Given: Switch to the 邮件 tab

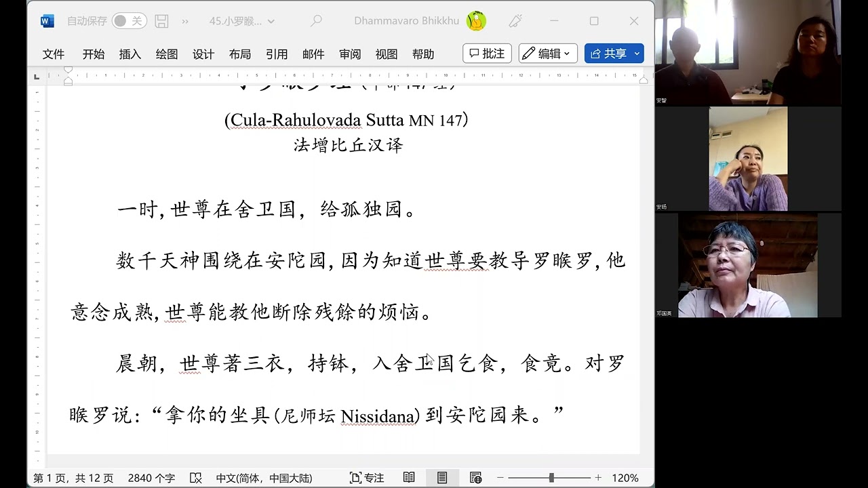Looking at the screenshot, I should click(313, 54).
